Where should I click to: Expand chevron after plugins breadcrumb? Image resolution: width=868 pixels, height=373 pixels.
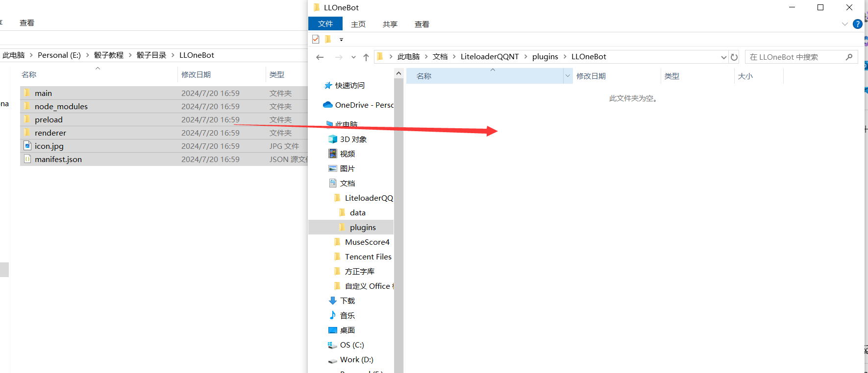click(x=565, y=57)
